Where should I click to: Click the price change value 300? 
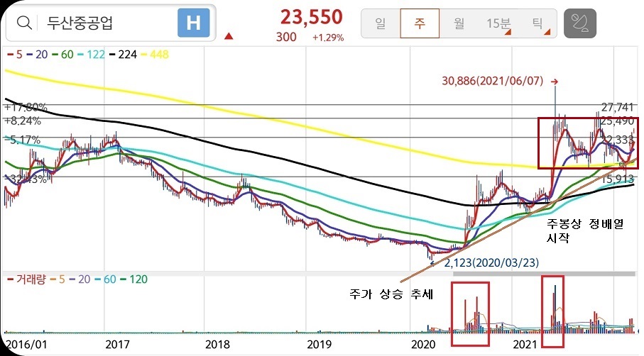click(x=286, y=37)
